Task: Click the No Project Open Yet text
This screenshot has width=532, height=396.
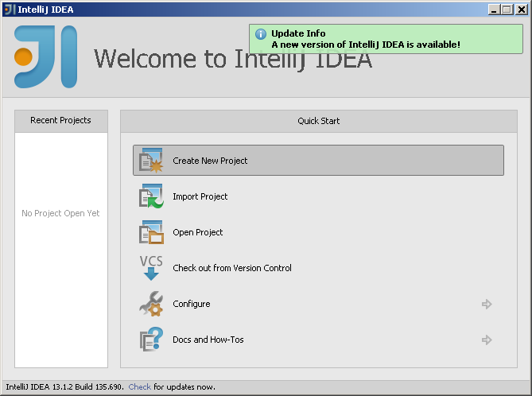Action: [60, 213]
